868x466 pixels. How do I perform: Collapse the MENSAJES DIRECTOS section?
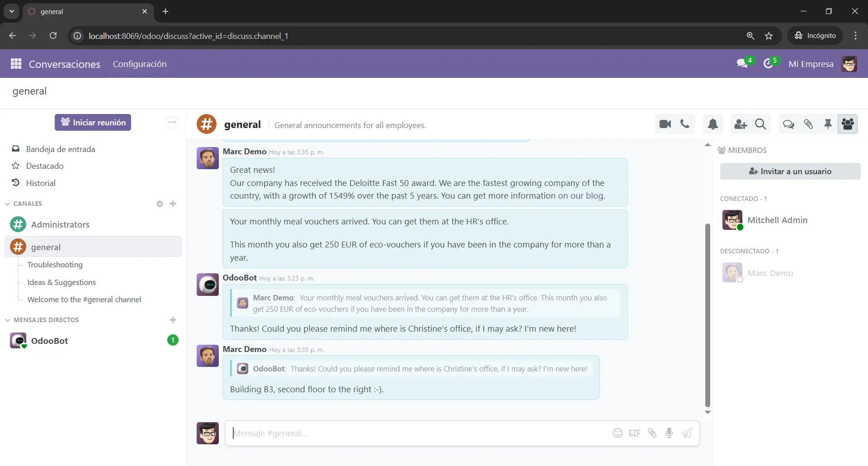[x=8, y=320]
